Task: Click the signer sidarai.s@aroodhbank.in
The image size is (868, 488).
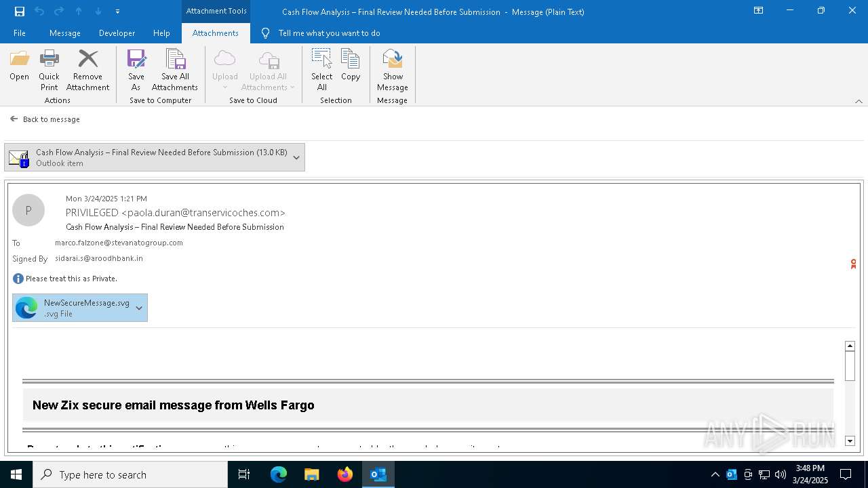Action: (99, 258)
